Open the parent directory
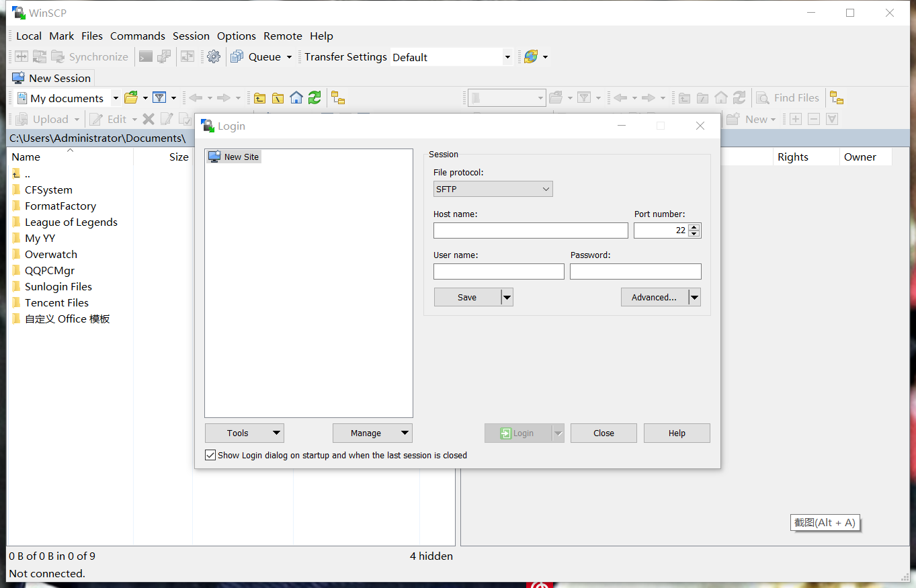This screenshot has height=588, width=916. coord(259,97)
